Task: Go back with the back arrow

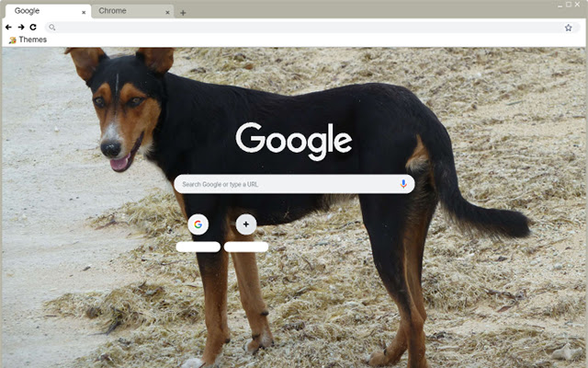Action: tap(8, 27)
